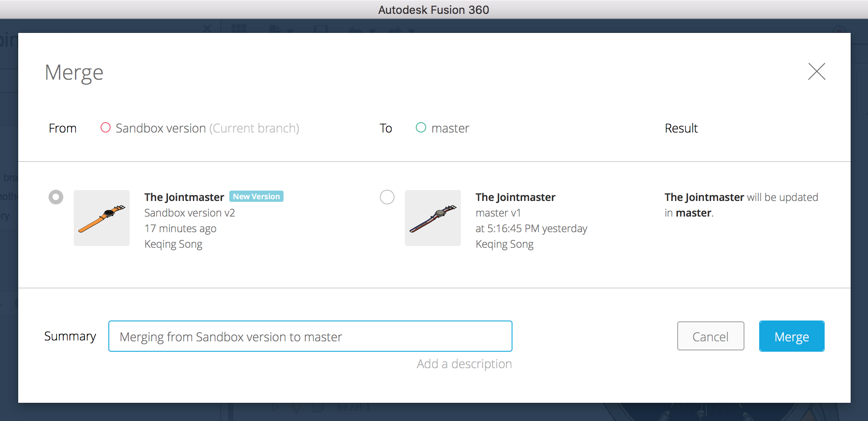This screenshot has height=421, width=868.
Task: Click the 'From' column label
Action: point(63,128)
